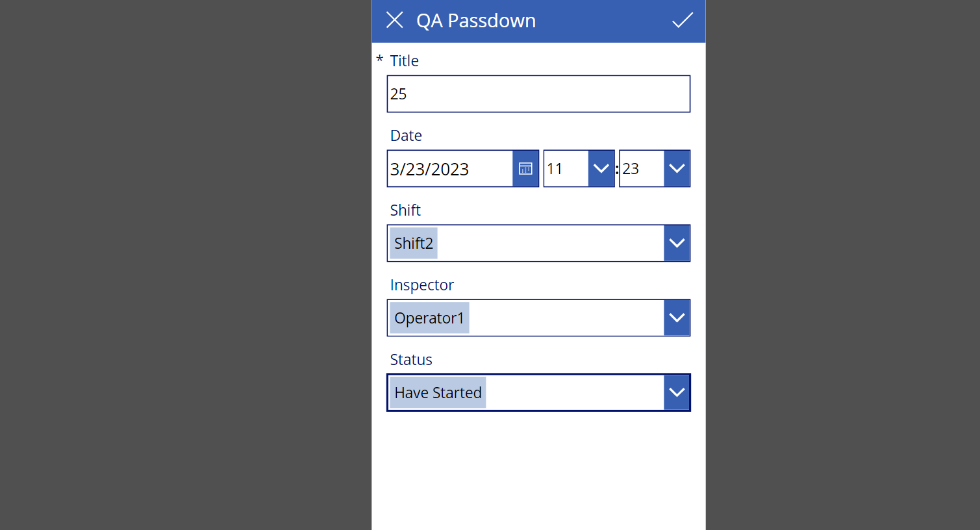Select the highlighted Have Started text
The height and width of the screenshot is (530, 980).
pyautogui.click(x=437, y=392)
